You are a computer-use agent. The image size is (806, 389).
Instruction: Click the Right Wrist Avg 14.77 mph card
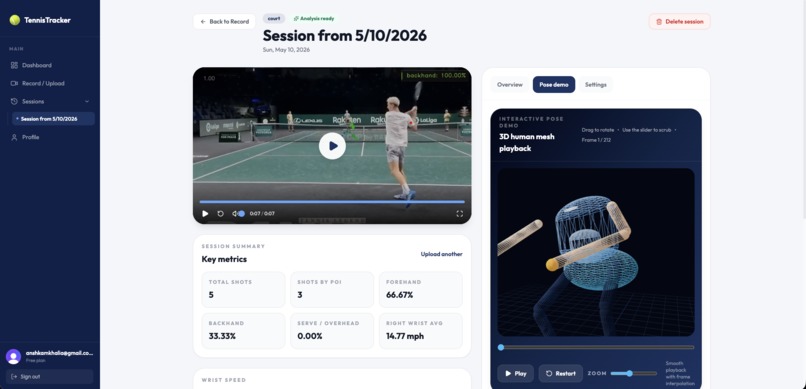coord(421,331)
